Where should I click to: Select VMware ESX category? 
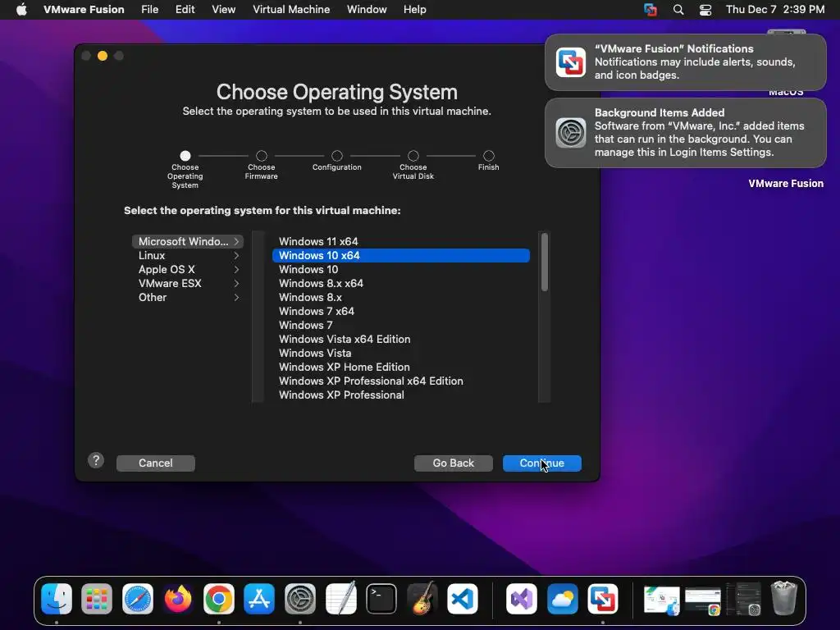[188, 283]
